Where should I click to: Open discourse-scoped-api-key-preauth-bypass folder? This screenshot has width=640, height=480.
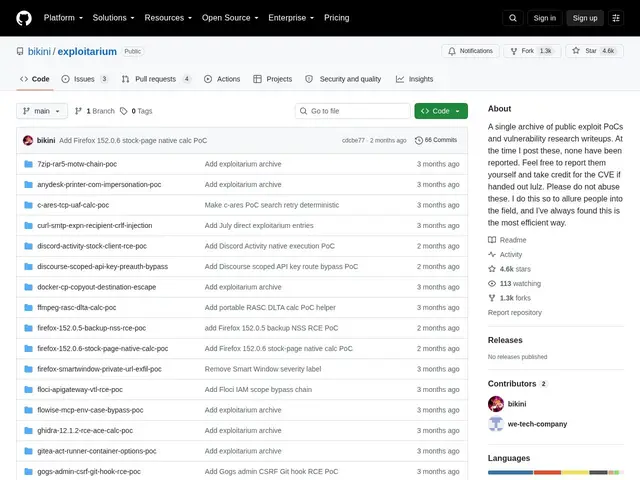click(x=102, y=267)
